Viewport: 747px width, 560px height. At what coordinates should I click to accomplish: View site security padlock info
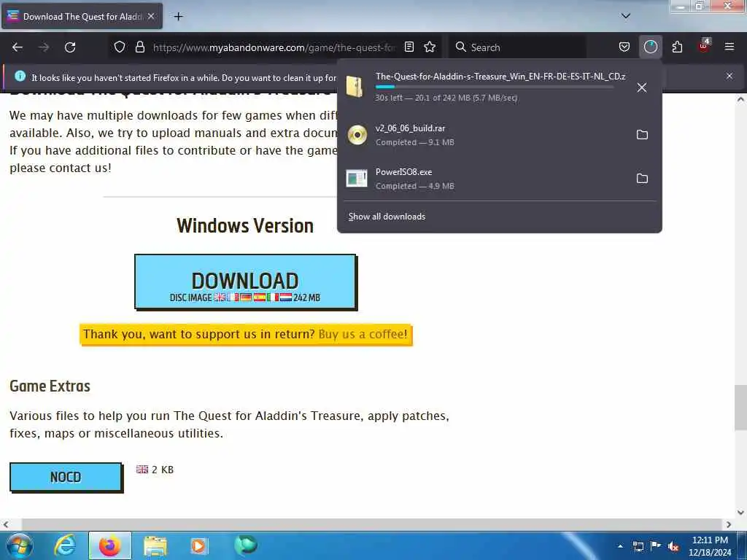tap(139, 47)
